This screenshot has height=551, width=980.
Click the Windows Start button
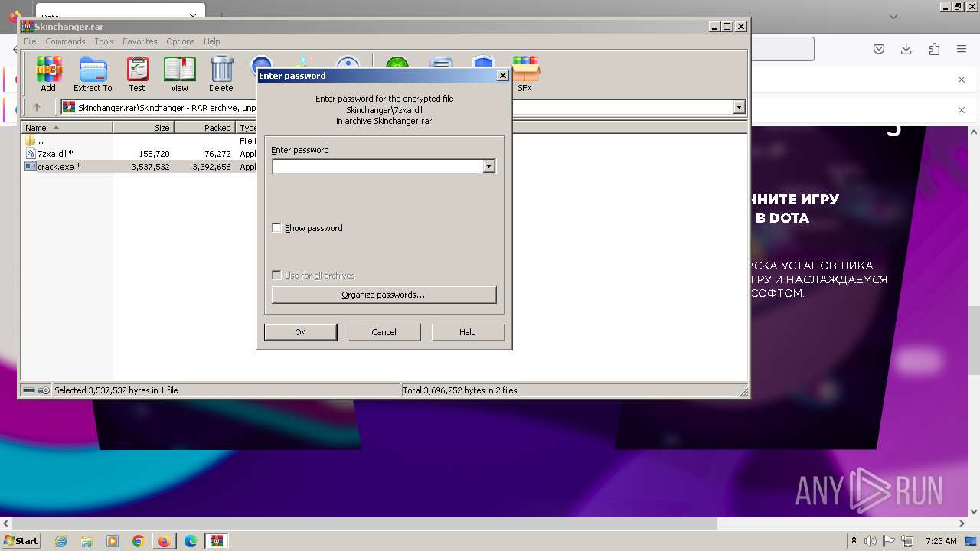pos(21,541)
